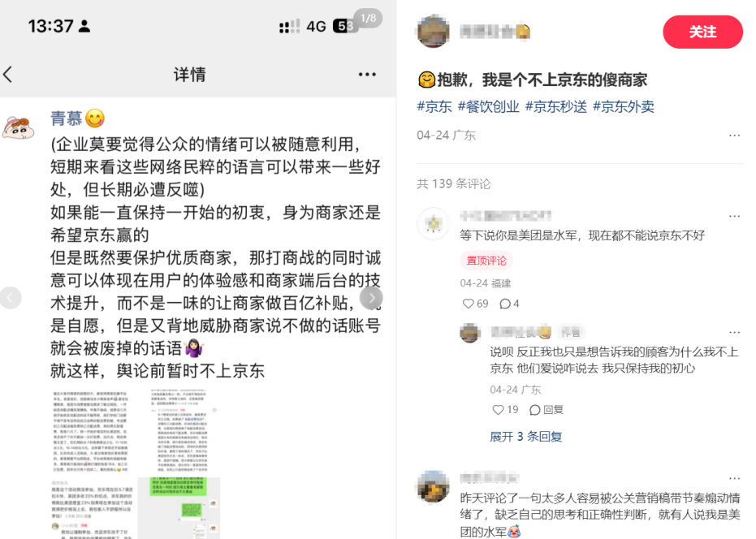Open the #京东外卖 hashtag
This screenshot has height=539, width=756.
click(623, 106)
